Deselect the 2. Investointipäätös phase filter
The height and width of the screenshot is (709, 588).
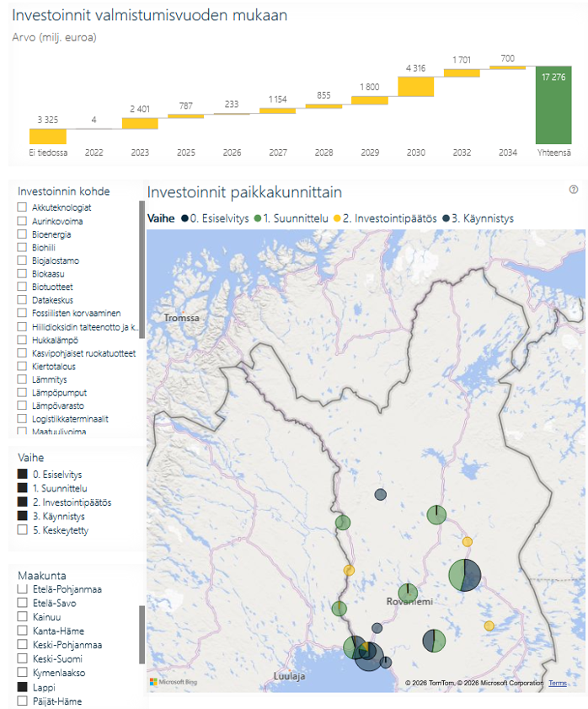click(x=22, y=502)
